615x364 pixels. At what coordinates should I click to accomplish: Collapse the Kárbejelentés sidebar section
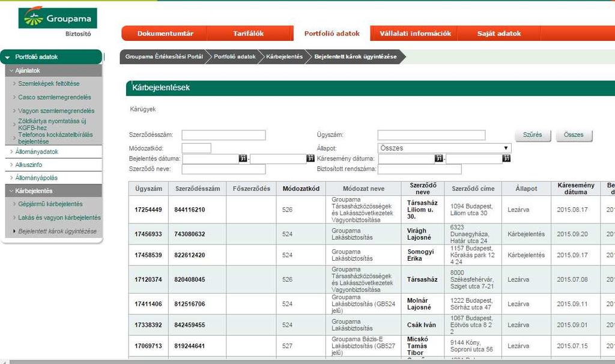(53, 191)
